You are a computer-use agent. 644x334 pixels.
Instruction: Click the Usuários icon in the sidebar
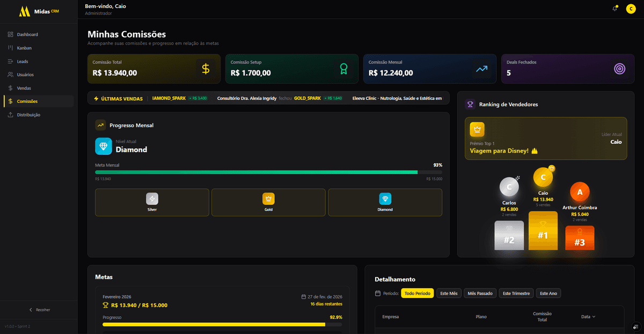pos(9,75)
